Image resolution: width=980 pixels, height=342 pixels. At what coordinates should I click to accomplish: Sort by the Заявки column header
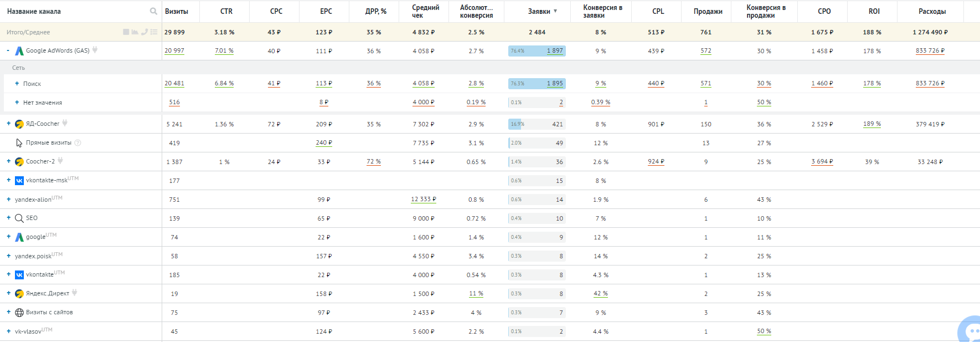point(539,11)
